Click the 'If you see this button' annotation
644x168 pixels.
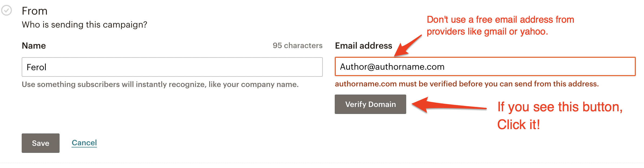[x=560, y=107]
